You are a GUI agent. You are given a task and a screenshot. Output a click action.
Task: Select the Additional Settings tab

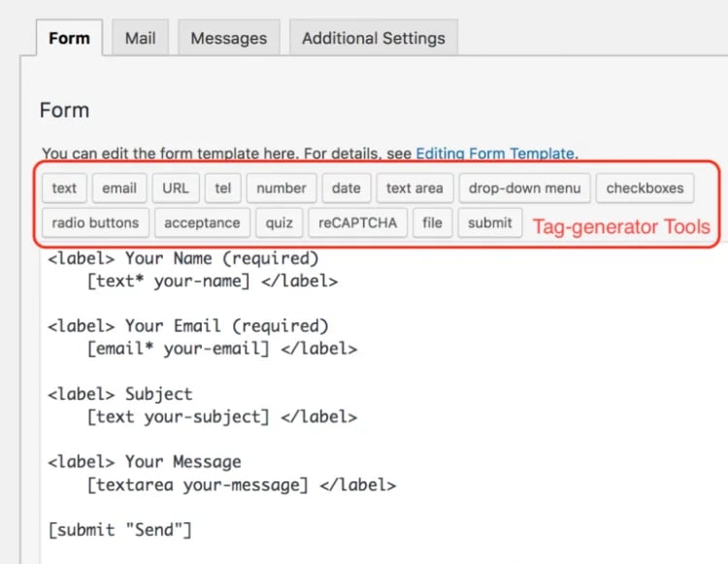pyautogui.click(x=373, y=39)
